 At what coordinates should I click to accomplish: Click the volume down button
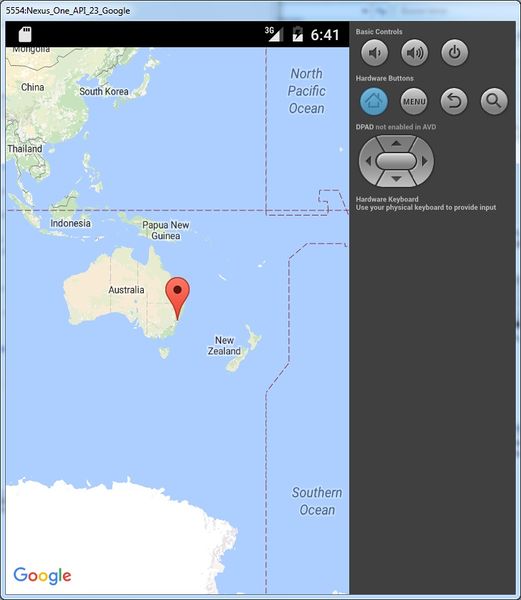[x=374, y=52]
